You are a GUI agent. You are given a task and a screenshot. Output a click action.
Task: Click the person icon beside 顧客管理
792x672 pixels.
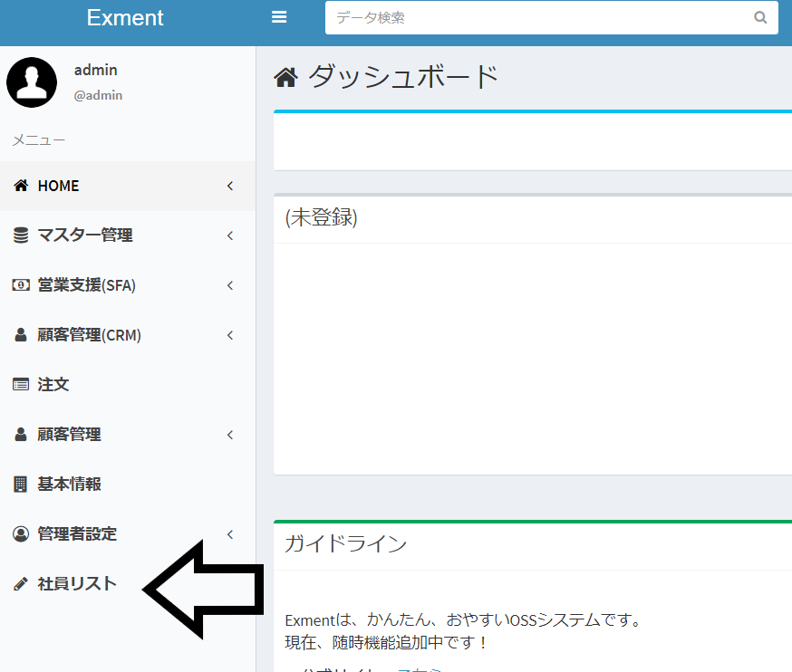pyautogui.click(x=21, y=434)
